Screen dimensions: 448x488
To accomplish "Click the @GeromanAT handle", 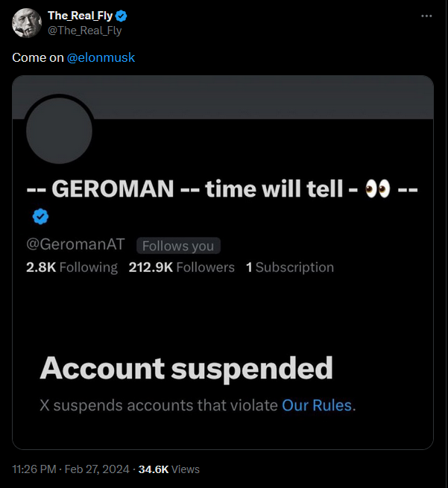I will click(75, 244).
